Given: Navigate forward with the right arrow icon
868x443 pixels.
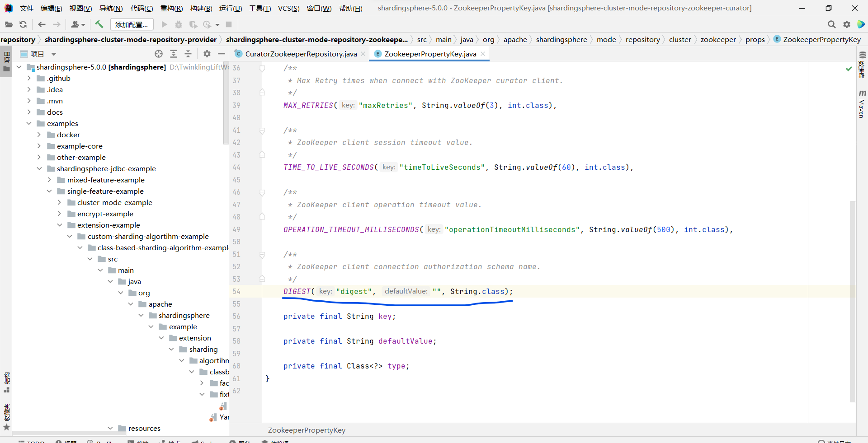Looking at the screenshot, I should [x=57, y=24].
